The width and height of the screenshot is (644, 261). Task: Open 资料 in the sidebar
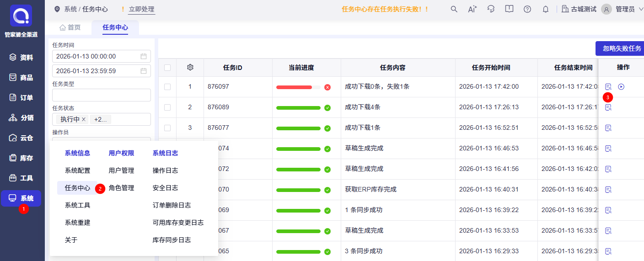pos(21,58)
